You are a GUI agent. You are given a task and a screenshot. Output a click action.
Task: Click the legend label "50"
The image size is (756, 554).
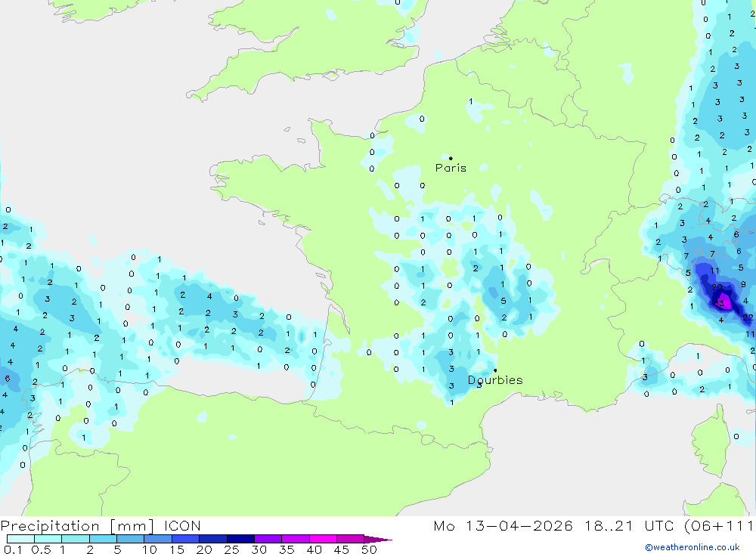[369, 549]
